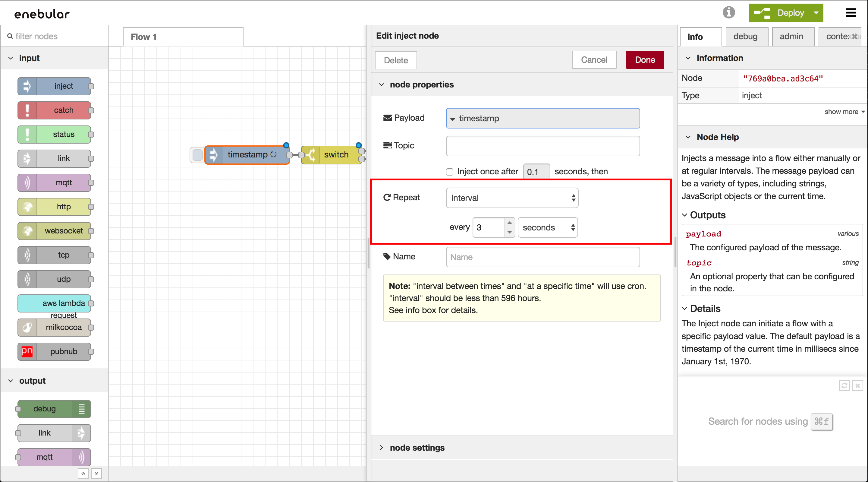Click the pubnub node icon
Screen dimensions: 868x482
[x=27, y=351]
